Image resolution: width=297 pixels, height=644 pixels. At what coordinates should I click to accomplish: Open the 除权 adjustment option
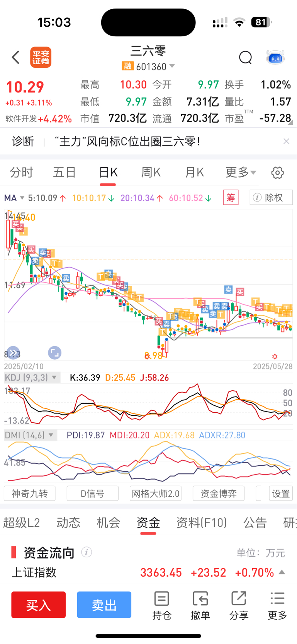click(271, 198)
